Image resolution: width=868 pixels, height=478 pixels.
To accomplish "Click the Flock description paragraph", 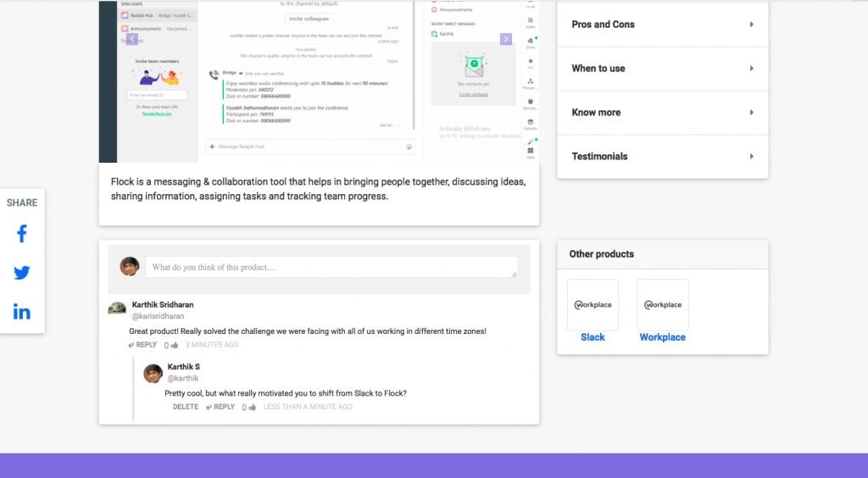I will coord(319,189).
